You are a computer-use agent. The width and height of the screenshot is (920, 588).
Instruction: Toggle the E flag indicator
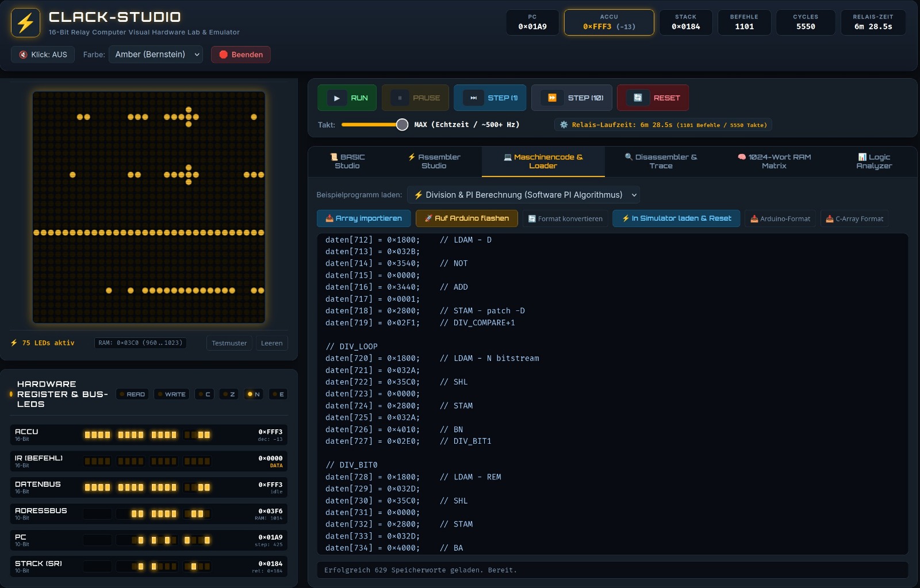(x=278, y=394)
